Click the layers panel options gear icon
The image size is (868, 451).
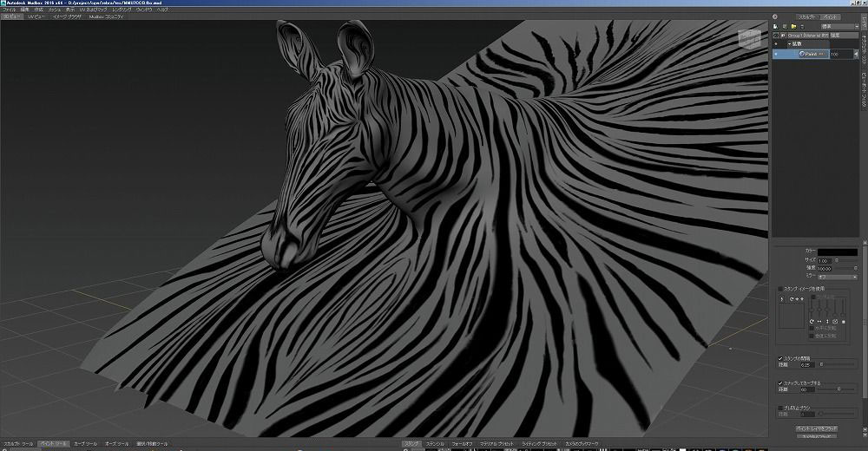click(775, 16)
